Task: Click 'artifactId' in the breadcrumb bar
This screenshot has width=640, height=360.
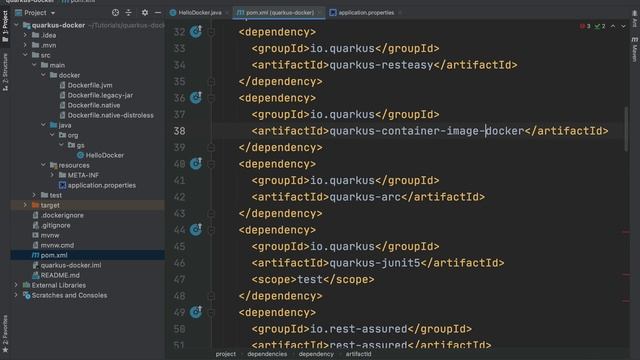Action: [358, 354]
